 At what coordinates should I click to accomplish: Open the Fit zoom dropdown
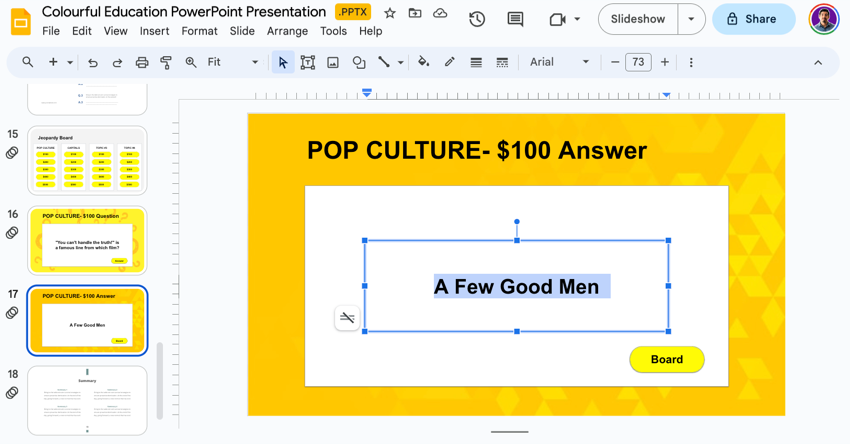click(232, 62)
